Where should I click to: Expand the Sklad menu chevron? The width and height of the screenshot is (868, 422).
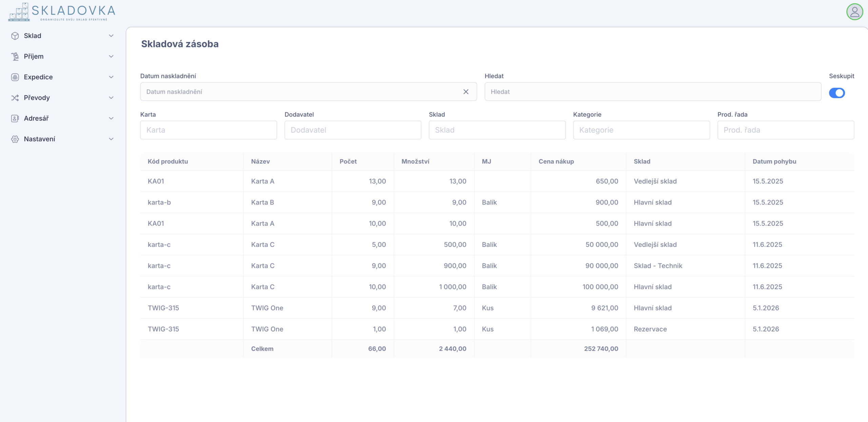[111, 36]
